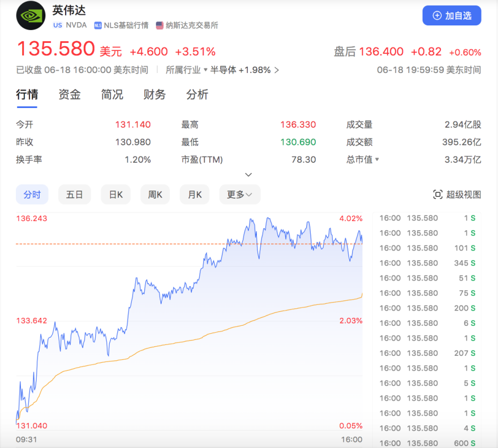Click the 加自选 button

(452, 15)
